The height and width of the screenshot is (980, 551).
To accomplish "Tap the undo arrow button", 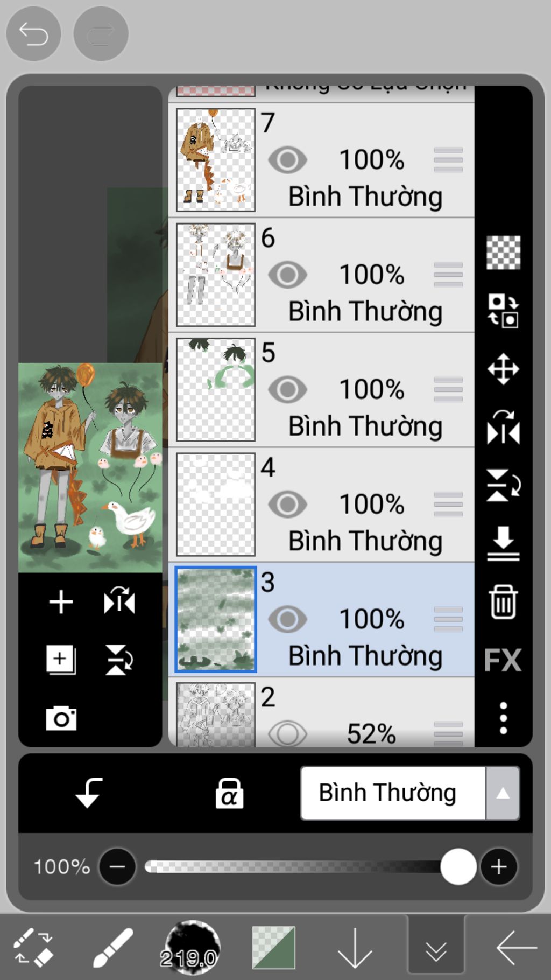I will tap(33, 34).
